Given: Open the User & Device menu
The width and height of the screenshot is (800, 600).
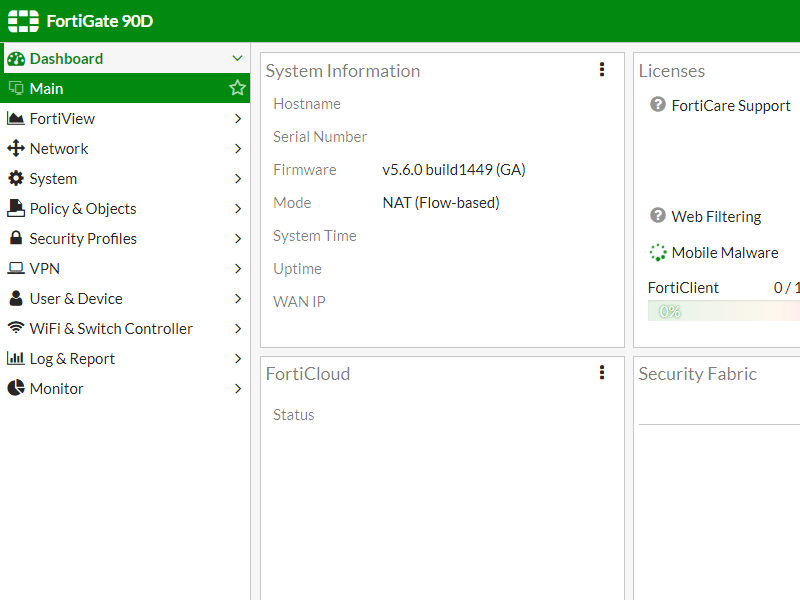Looking at the screenshot, I should click(x=125, y=298).
